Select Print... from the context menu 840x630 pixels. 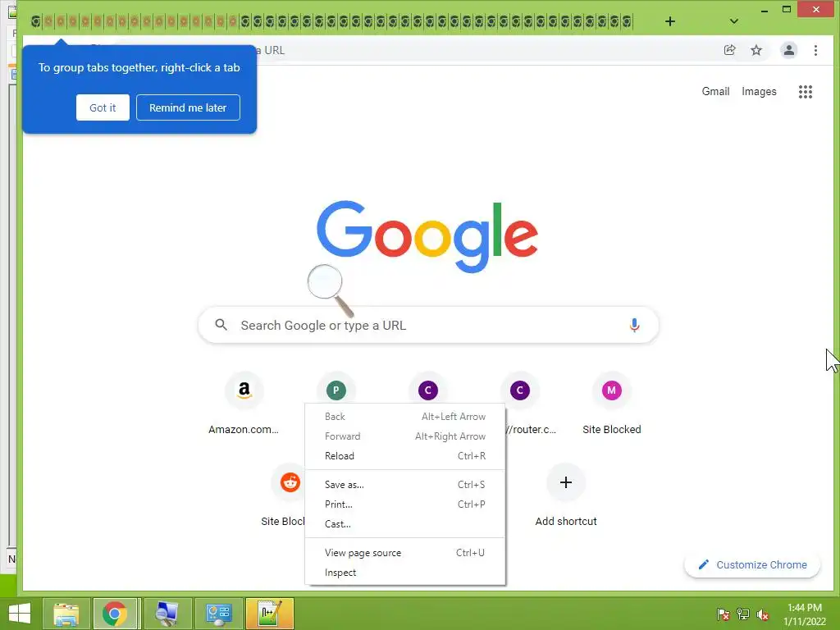click(x=405, y=504)
